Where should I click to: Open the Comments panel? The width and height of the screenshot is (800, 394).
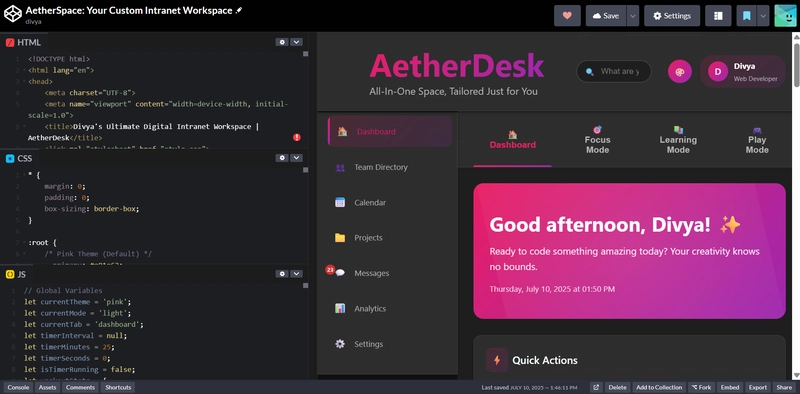[80, 387]
